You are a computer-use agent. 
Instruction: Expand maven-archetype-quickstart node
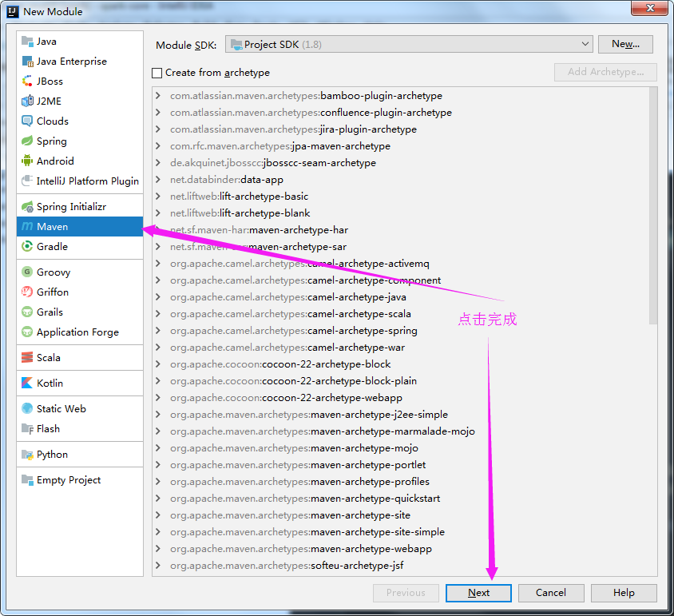(x=158, y=498)
